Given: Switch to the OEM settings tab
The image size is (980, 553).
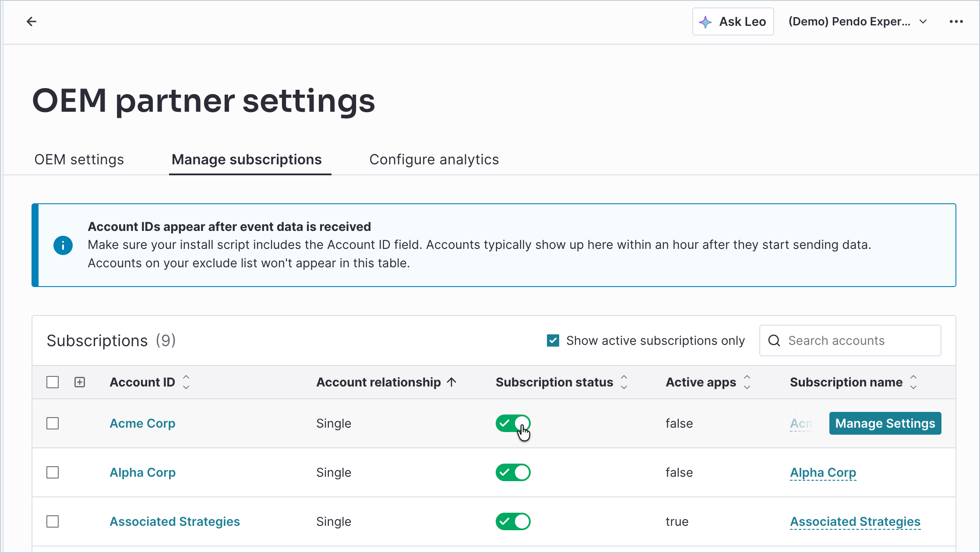Looking at the screenshot, I should [x=79, y=160].
